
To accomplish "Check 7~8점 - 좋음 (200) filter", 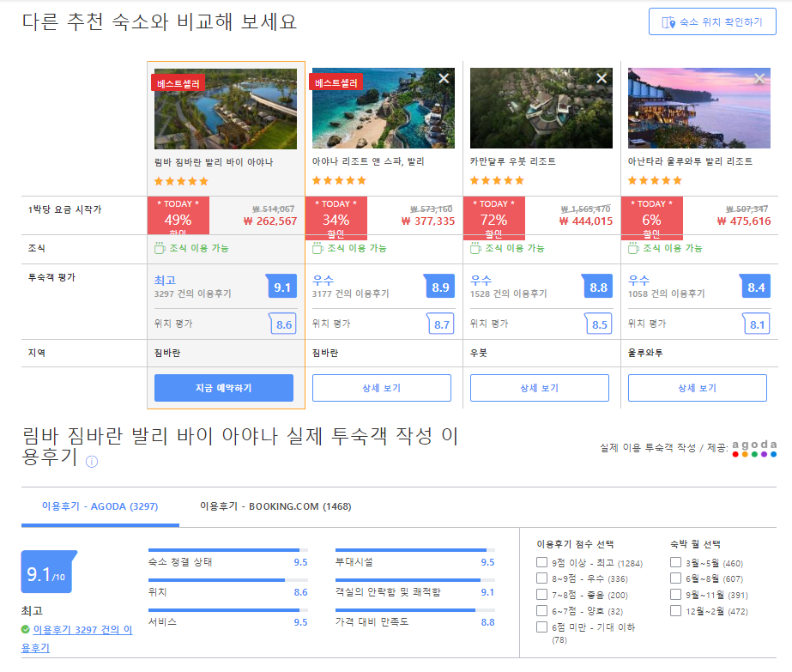I will (x=542, y=594).
